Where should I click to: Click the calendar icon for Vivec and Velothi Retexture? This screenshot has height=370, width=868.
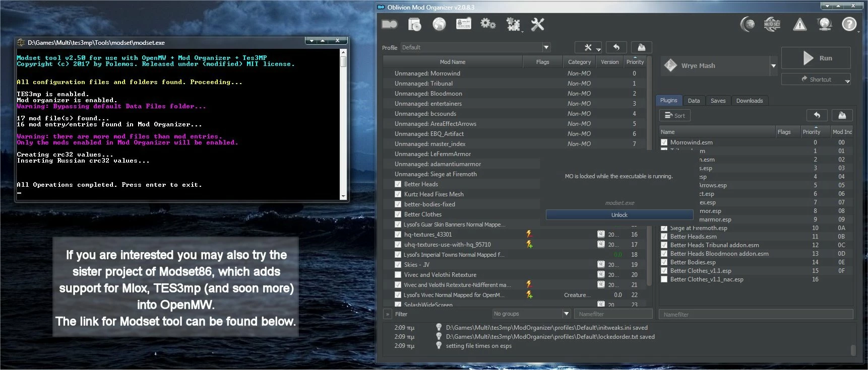[x=601, y=274]
